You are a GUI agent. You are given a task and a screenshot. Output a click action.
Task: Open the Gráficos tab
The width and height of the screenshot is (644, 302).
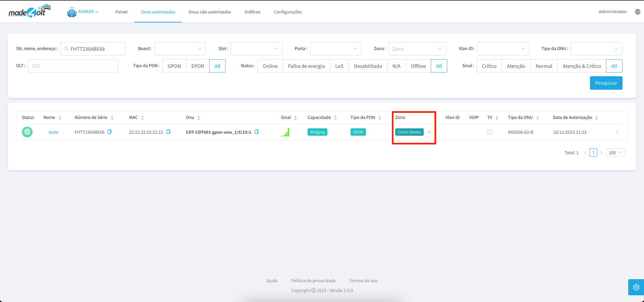click(252, 12)
